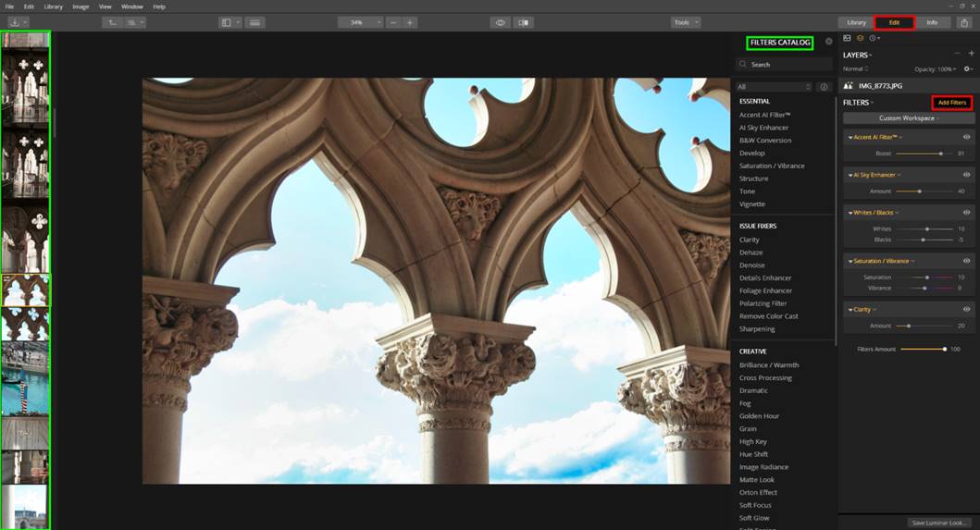Click the undo arrow icon in toolbar
Image resolution: width=980 pixels, height=530 pixels.
coord(113,22)
